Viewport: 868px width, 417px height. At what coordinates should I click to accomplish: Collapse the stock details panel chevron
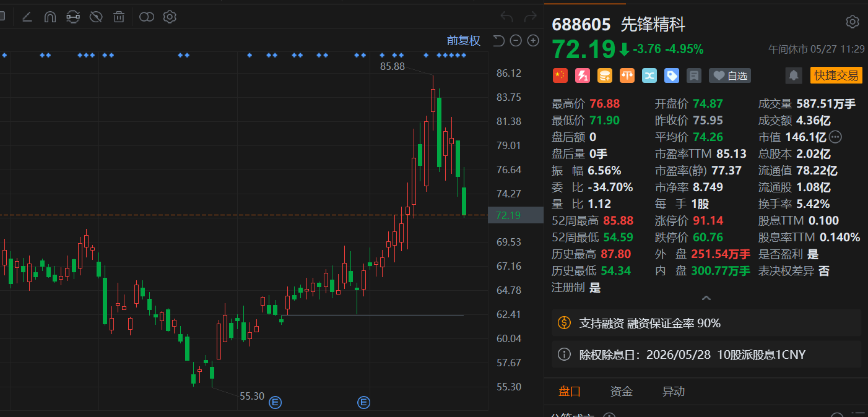point(706,299)
